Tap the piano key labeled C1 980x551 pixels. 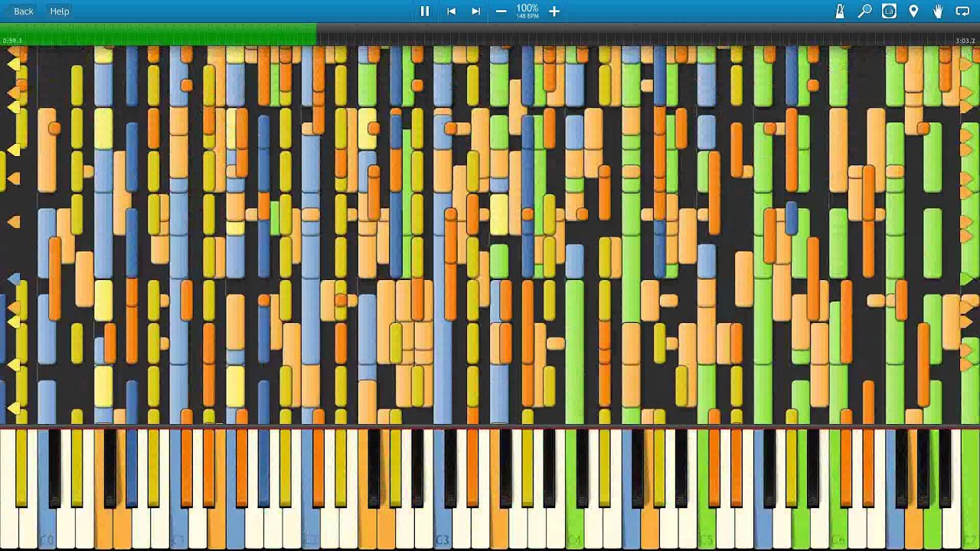point(179,528)
